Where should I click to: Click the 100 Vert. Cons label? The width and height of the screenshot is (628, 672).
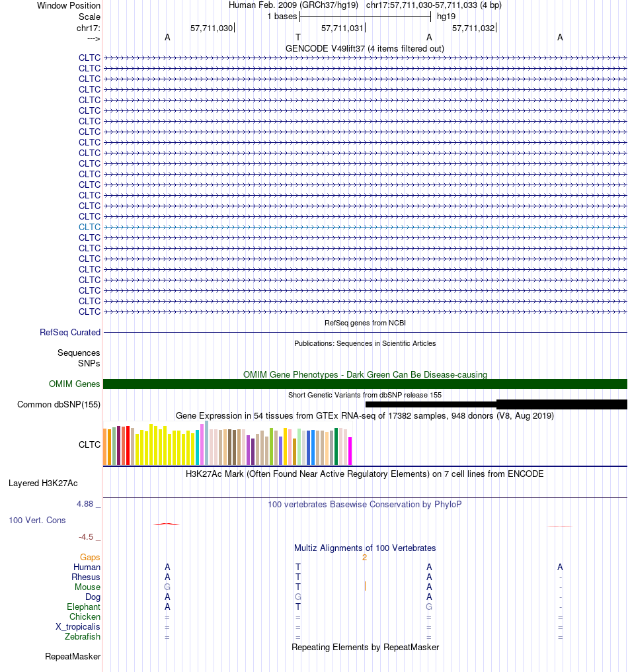(37, 520)
